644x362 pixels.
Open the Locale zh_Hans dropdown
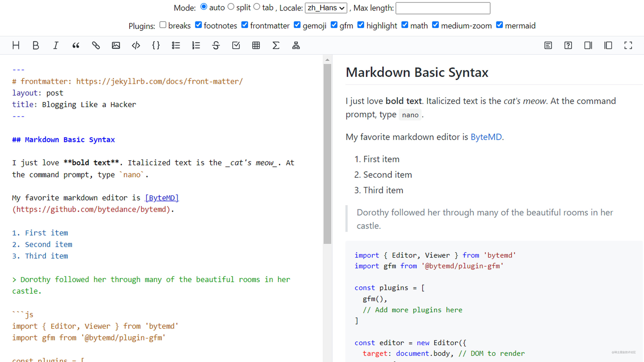[x=326, y=8]
